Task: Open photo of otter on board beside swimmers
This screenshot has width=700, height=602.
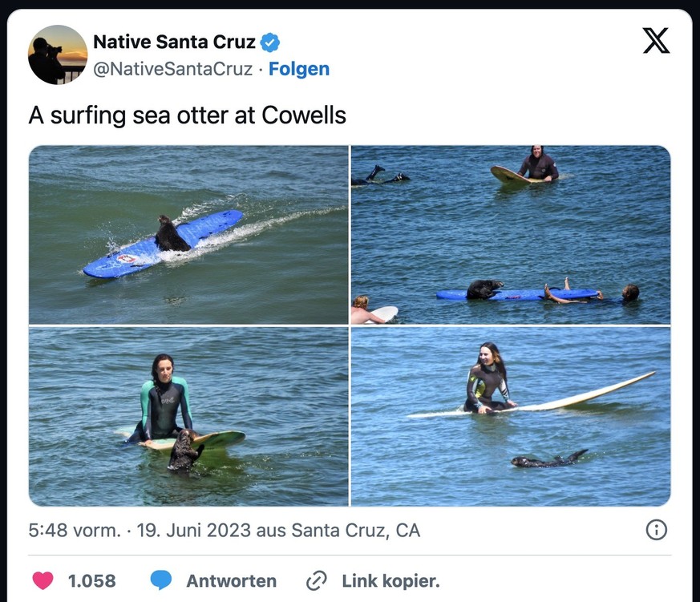Action: tap(511, 234)
